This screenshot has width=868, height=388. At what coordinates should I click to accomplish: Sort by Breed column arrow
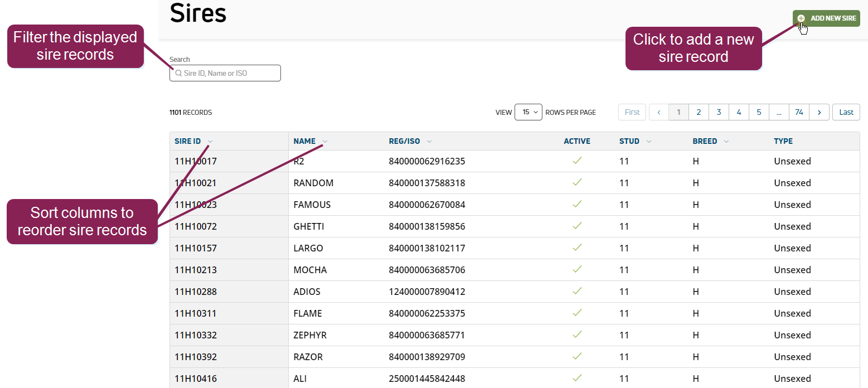click(726, 142)
